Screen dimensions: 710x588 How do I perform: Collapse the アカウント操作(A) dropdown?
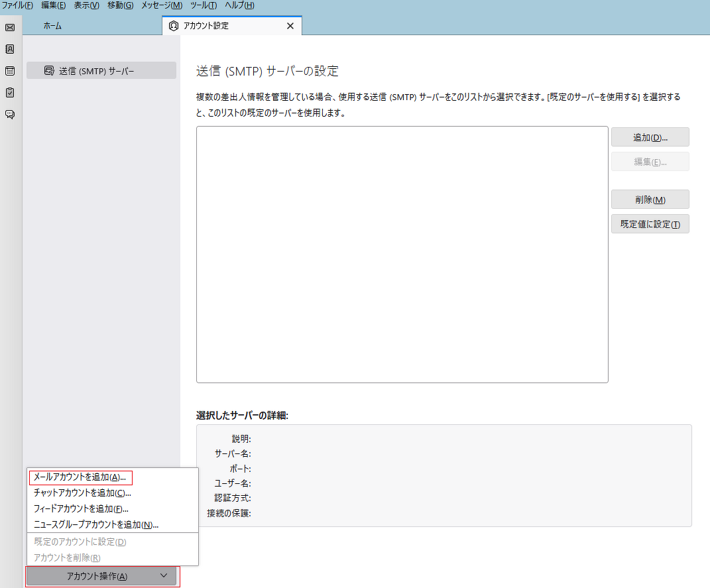101,576
